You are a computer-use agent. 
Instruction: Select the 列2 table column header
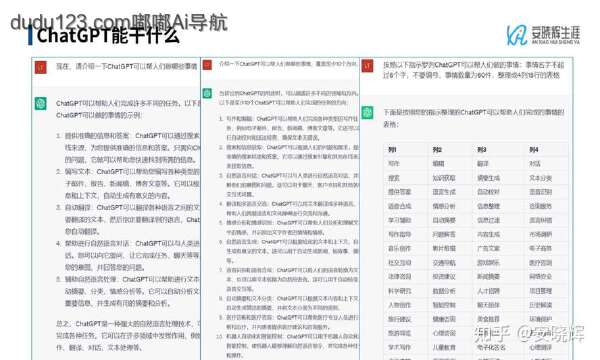click(x=437, y=150)
